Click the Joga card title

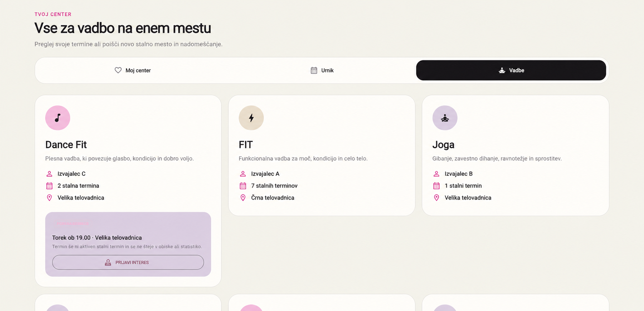pos(443,145)
